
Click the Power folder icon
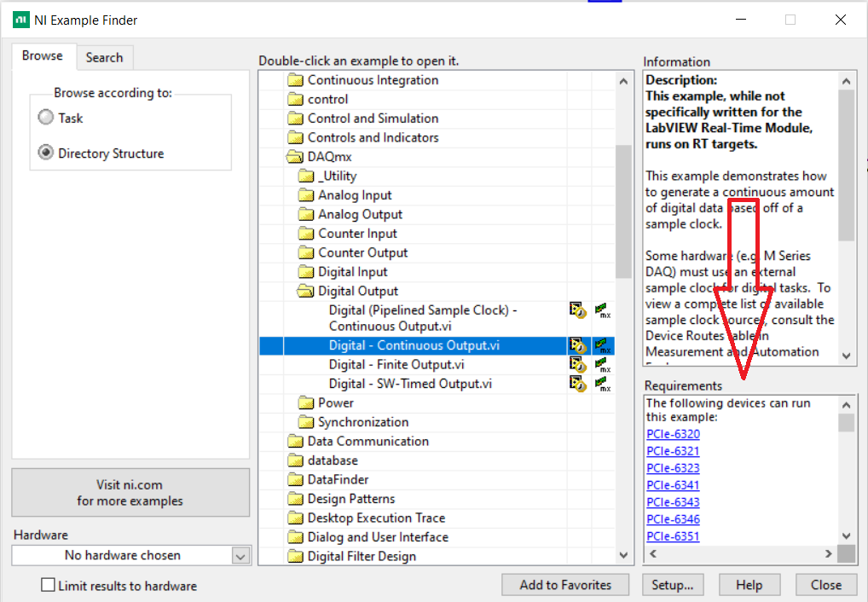click(306, 403)
